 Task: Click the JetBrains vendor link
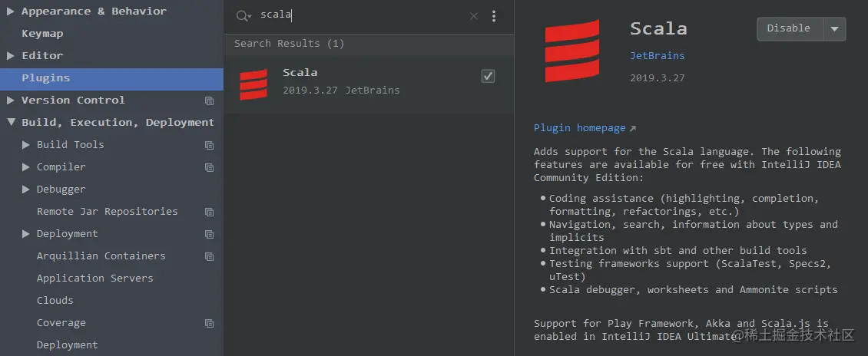pos(657,56)
